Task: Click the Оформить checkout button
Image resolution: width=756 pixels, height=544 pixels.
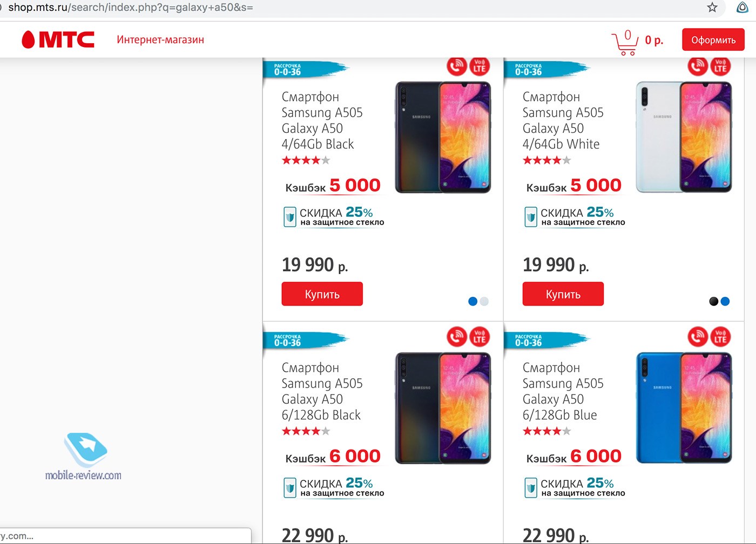Action: tap(713, 40)
